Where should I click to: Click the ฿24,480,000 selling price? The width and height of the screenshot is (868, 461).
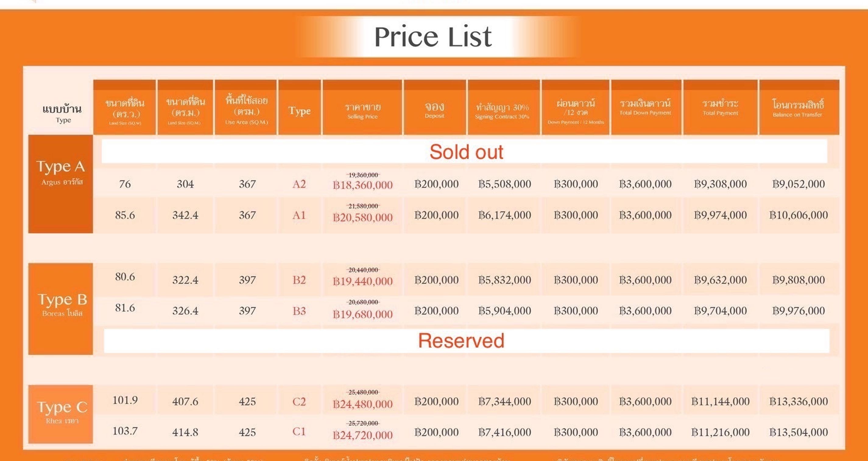[x=363, y=404]
